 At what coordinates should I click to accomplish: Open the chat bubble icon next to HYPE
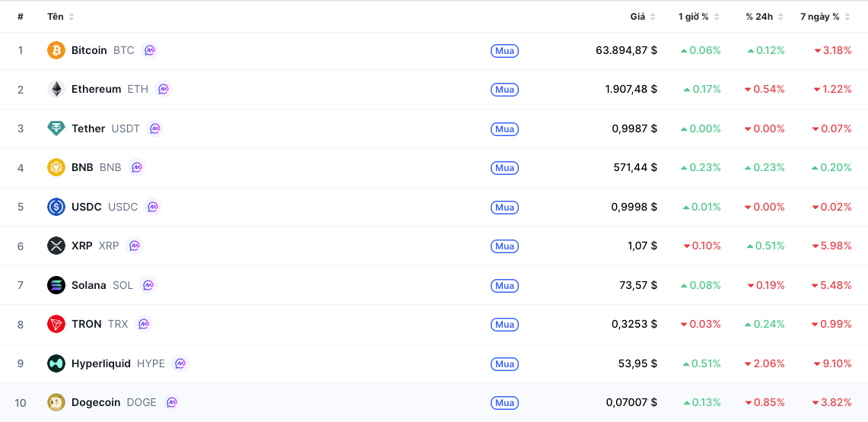pyautogui.click(x=180, y=363)
